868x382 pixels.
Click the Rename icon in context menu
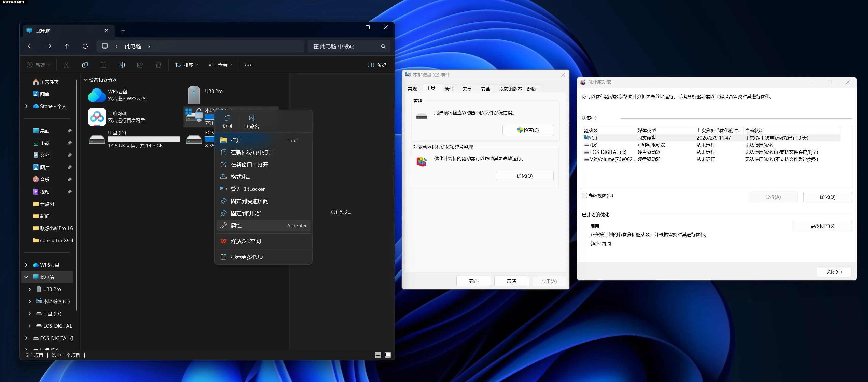252,121
